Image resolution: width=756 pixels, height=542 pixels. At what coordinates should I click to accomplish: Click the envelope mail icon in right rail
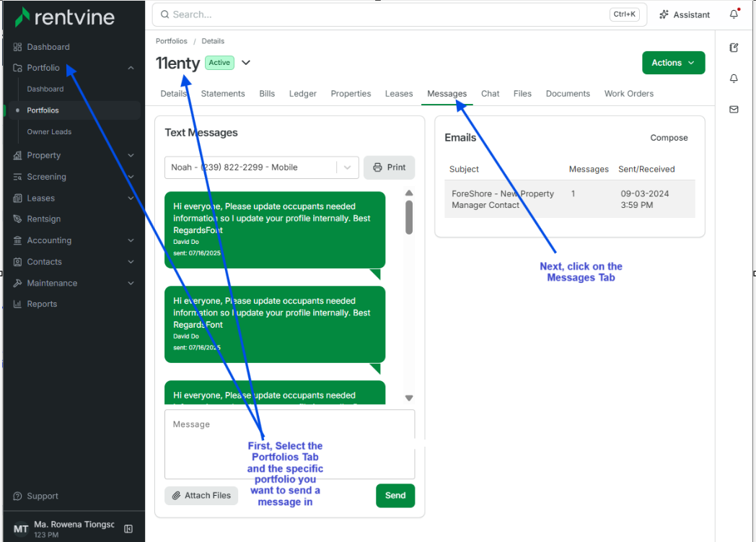[734, 110]
